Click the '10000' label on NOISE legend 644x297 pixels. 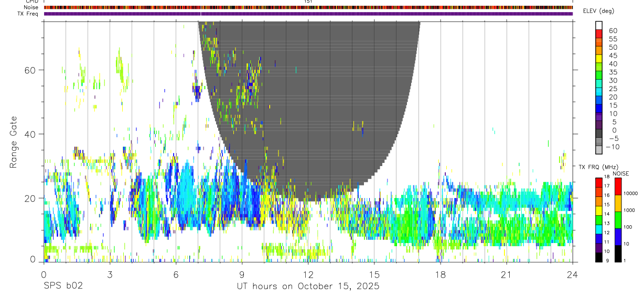(630, 193)
